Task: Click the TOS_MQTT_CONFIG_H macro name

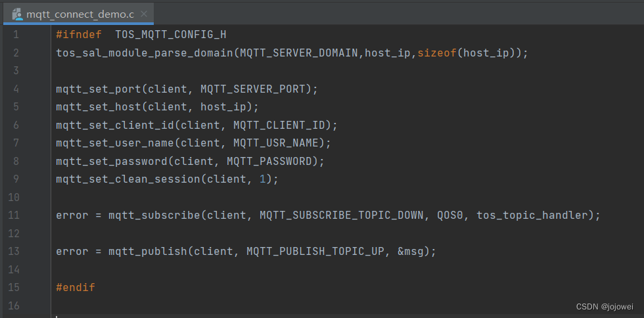Action: [x=170, y=35]
